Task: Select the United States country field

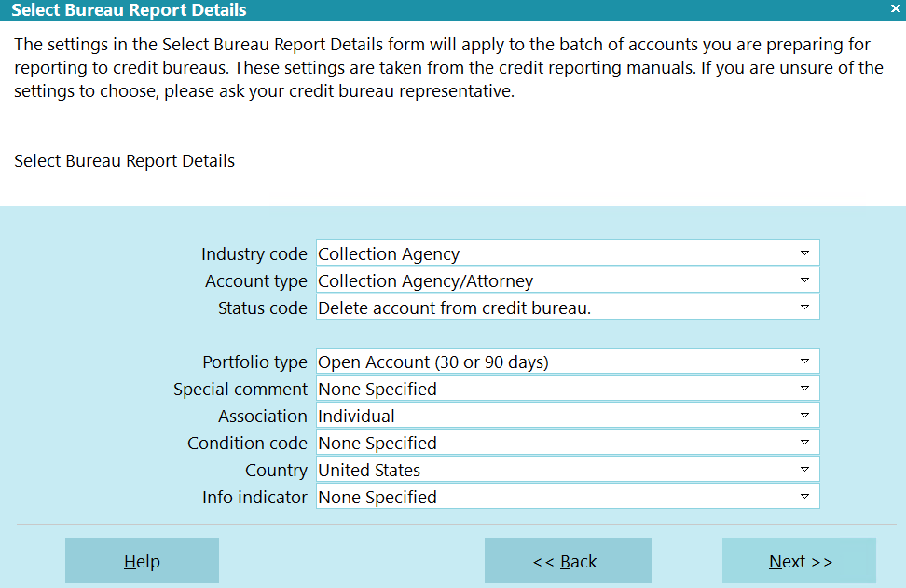Action: pyautogui.click(x=568, y=470)
